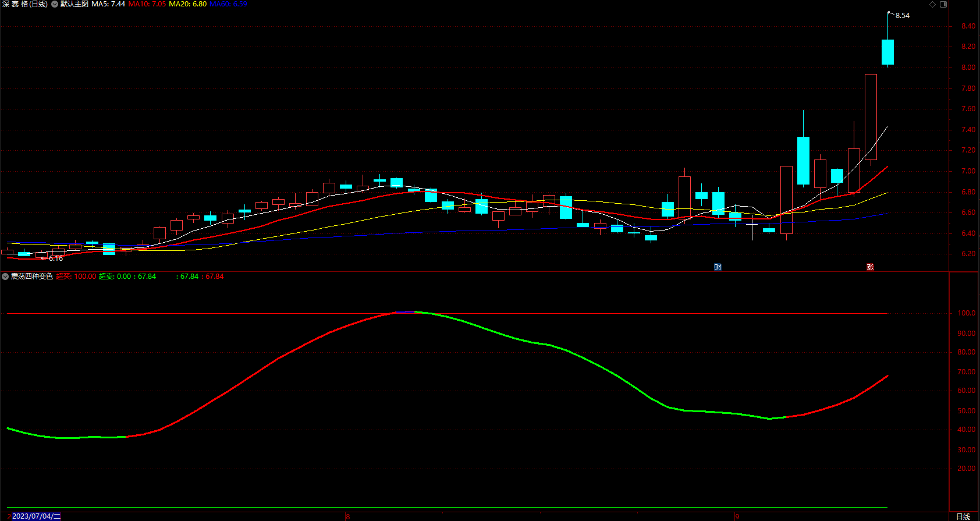
Task: Select the MA10: 7.05 indicator text
Action: click(147, 4)
